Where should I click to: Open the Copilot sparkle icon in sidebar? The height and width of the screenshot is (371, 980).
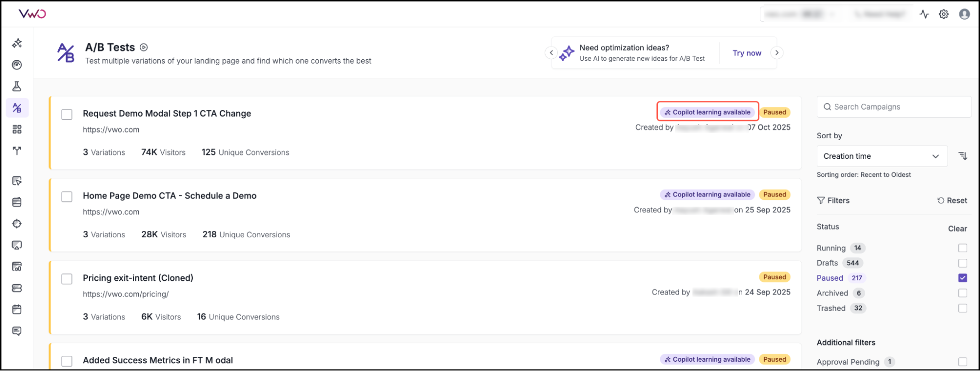(17, 43)
